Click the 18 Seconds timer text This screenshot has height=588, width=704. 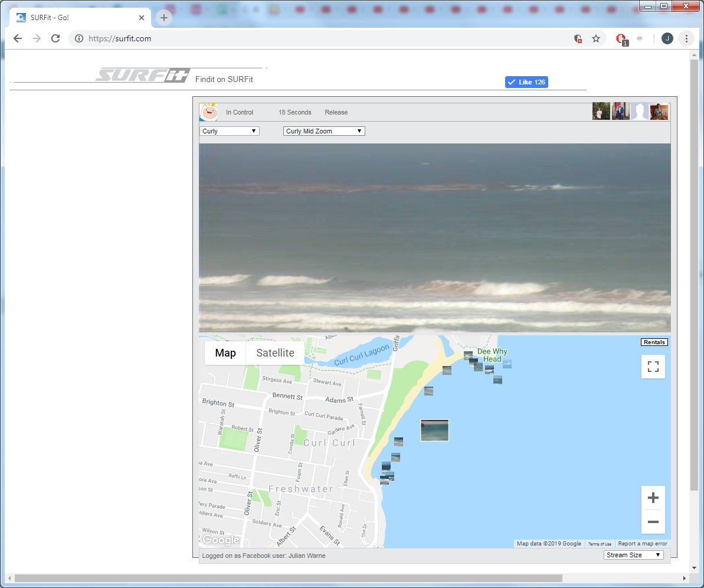click(294, 112)
